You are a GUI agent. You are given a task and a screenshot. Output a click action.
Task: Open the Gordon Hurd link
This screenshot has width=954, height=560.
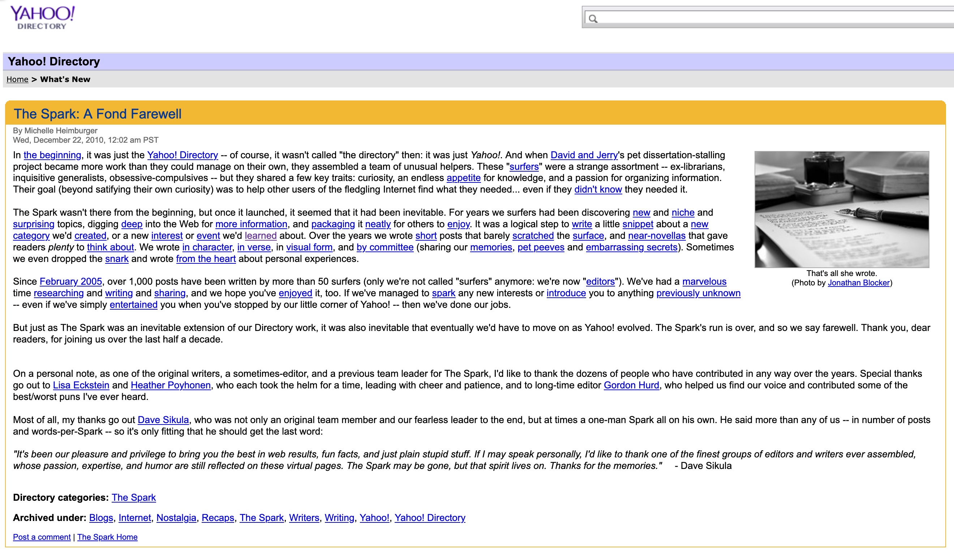coord(631,385)
